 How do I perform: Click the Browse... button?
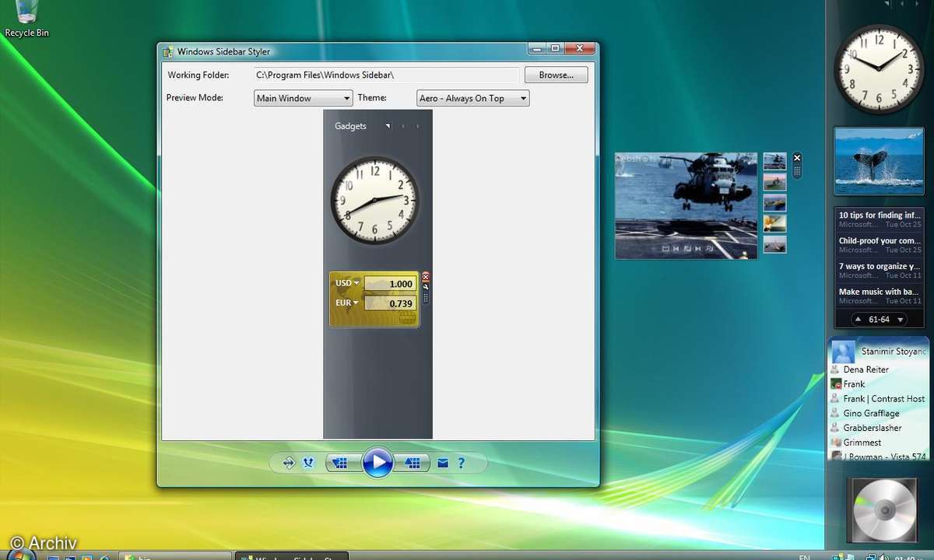pyautogui.click(x=556, y=75)
